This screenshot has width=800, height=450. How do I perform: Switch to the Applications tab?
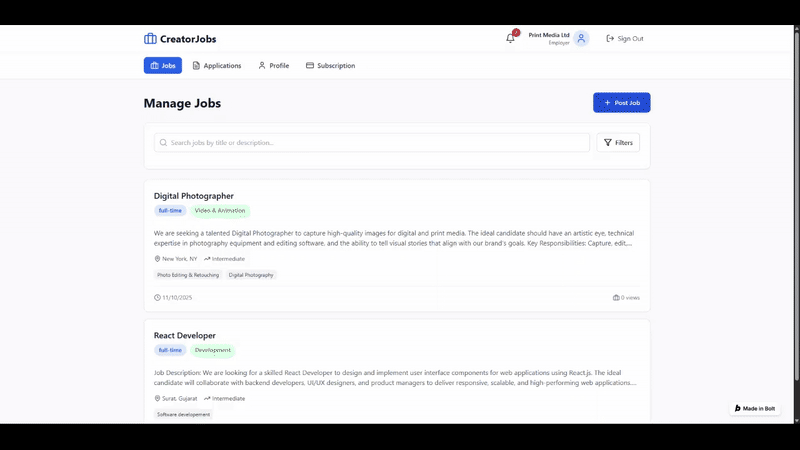217,65
